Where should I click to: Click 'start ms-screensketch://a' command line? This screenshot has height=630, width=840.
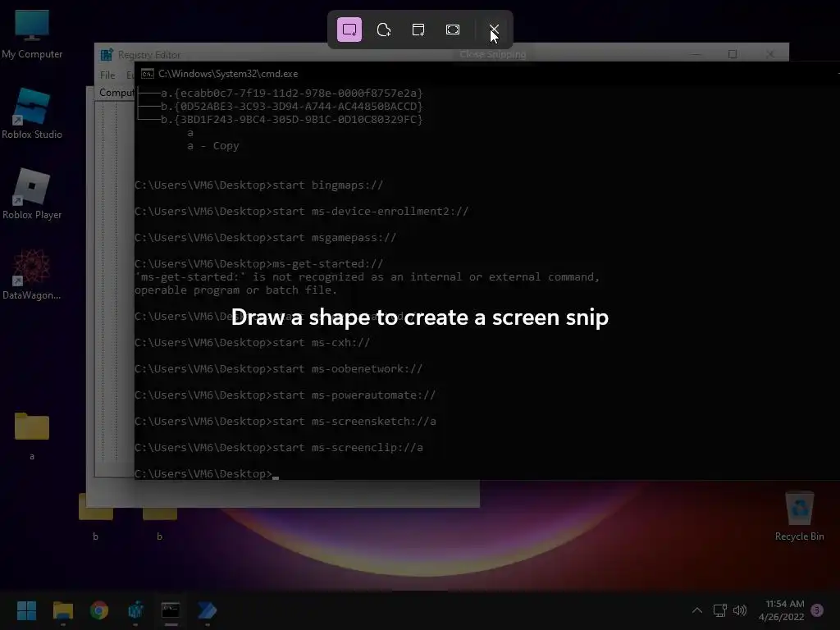tap(285, 421)
